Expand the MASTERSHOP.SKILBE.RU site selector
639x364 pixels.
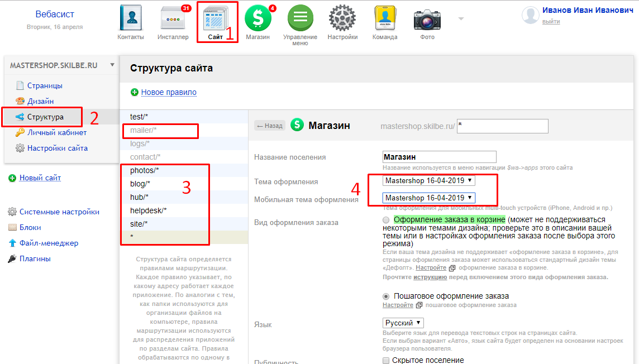point(60,65)
